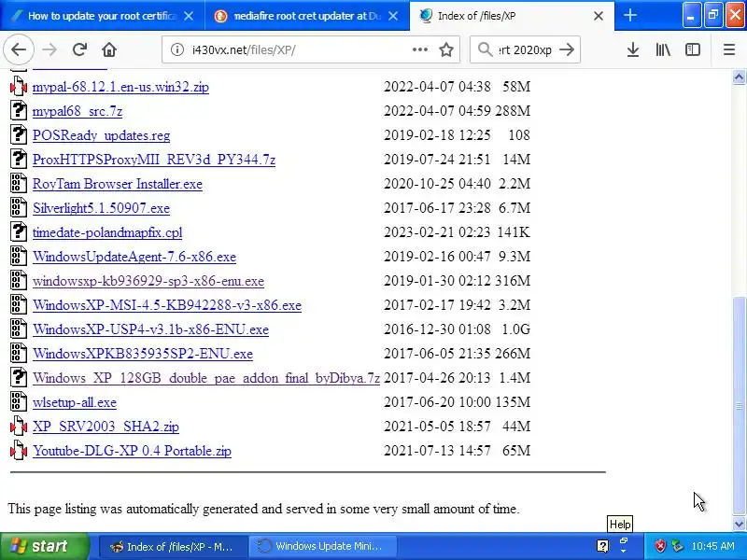Open the visited windowsxp-kb936929-sp3-x86-enu.exe link
The height and width of the screenshot is (560, 747).
148,281
